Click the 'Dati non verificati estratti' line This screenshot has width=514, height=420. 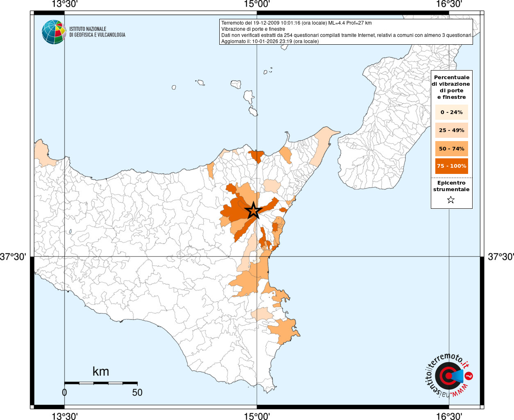click(347, 35)
